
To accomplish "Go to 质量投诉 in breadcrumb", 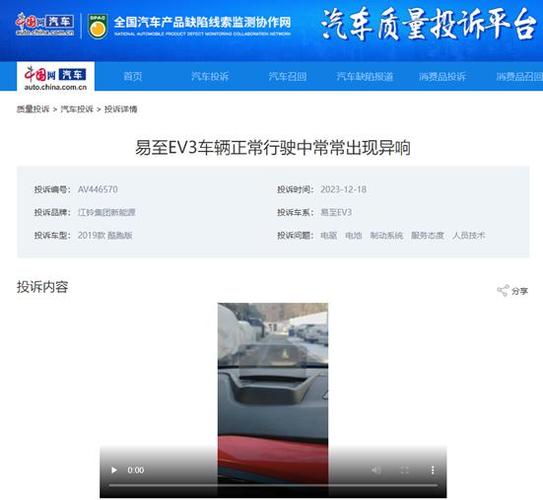I will [33, 109].
